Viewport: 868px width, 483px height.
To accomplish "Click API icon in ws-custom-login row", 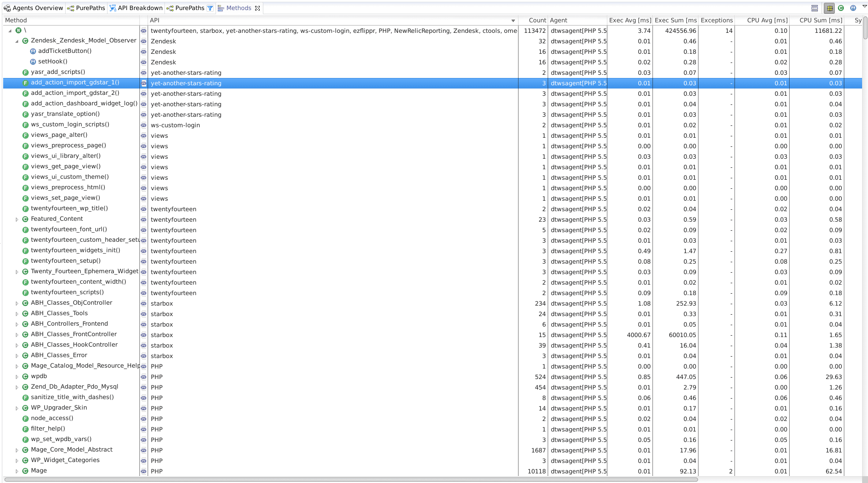I will [144, 125].
